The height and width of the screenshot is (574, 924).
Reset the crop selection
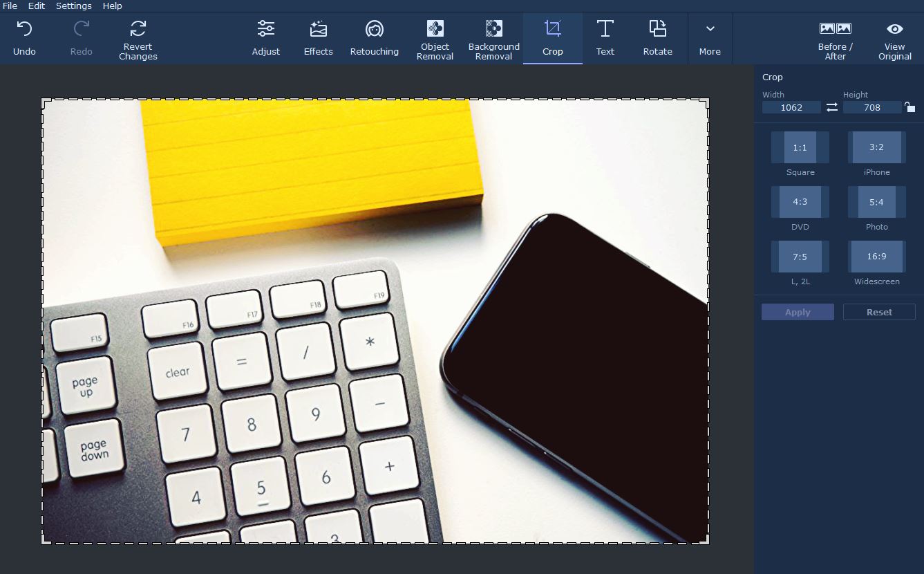click(878, 312)
